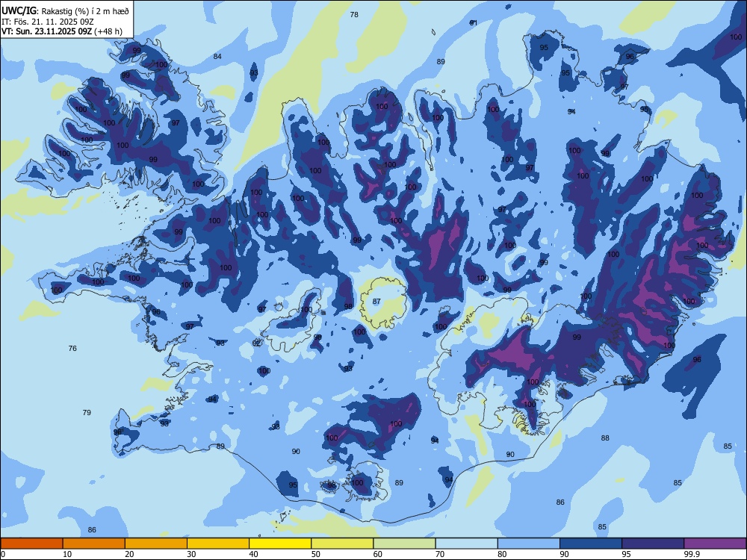Click the humidity value '88' off the southeast coast

point(605,438)
